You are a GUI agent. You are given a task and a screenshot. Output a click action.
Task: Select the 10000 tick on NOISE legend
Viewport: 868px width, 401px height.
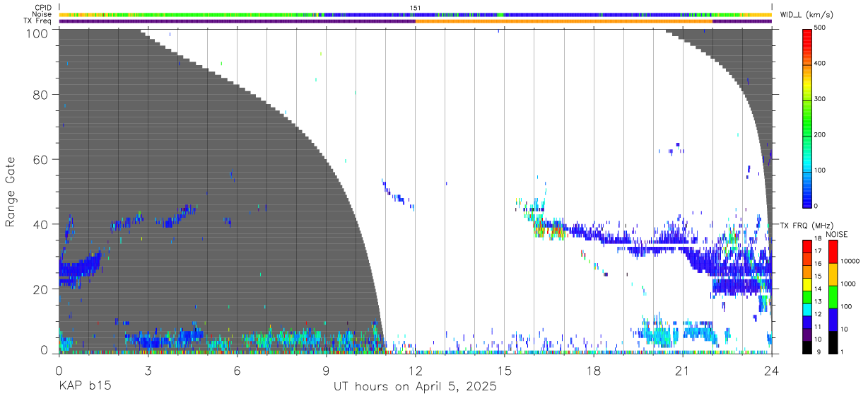[850, 262]
